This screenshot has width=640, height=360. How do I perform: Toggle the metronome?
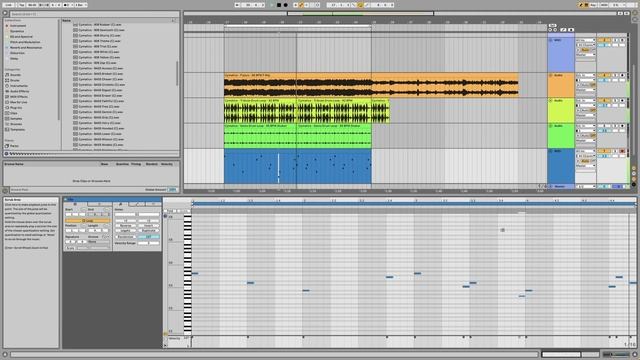(x=68, y=5)
